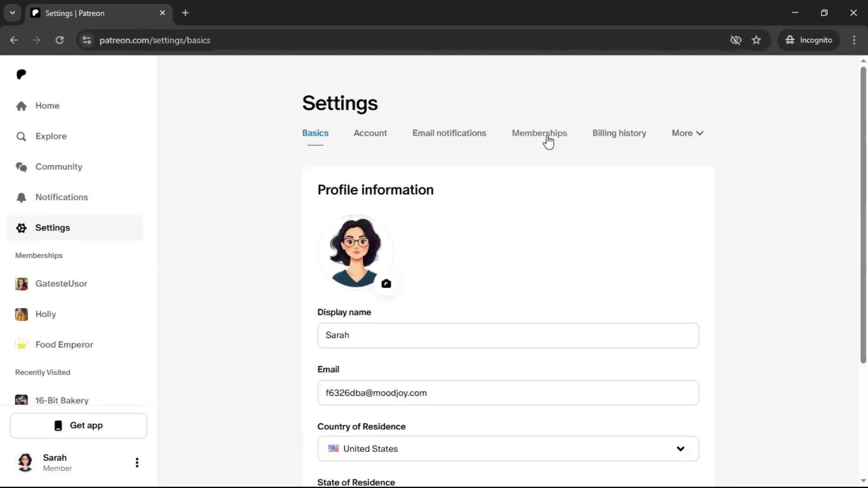Viewport: 868px width, 488px height.
Task: Click the Explore magnifier icon
Action: (21, 136)
